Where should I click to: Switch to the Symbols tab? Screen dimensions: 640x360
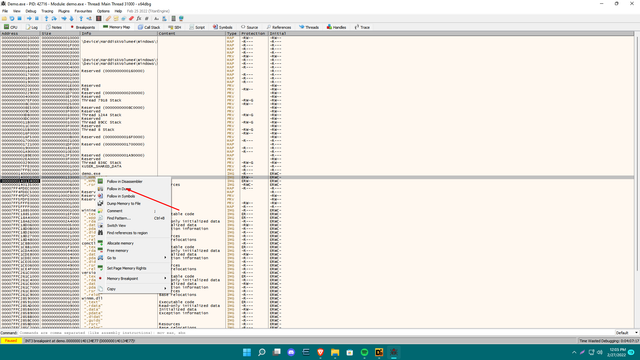[222, 27]
